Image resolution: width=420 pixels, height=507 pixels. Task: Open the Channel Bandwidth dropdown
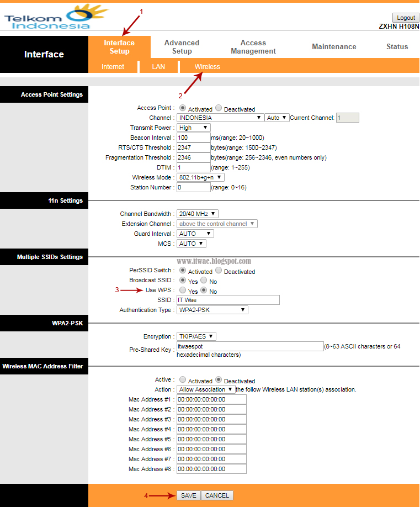[198, 214]
